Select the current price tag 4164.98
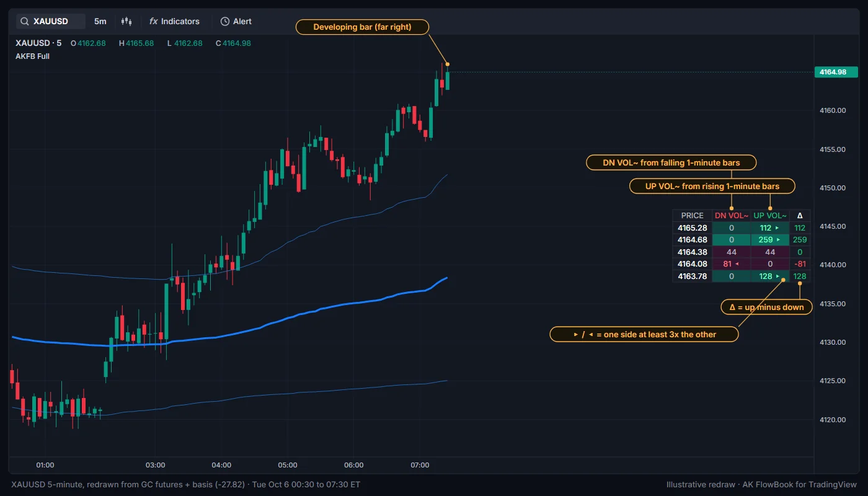The height and width of the screenshot is (496, 868). (836, 72)
